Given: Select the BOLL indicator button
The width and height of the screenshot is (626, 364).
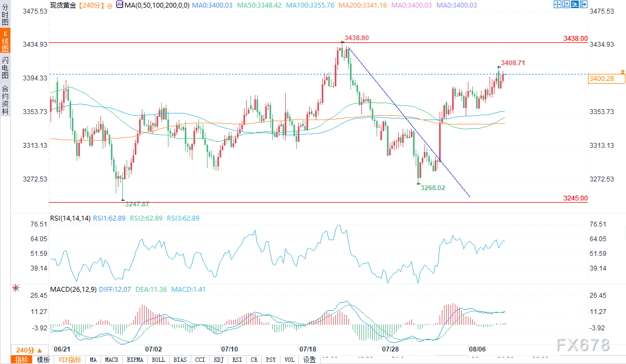Looking at the screenshot, I should tap(158, 360).
